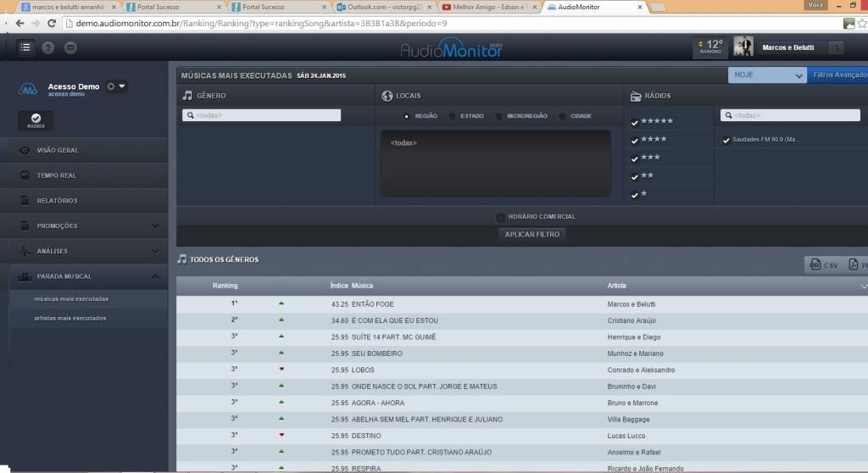Enable the Horário Comercial option
The height and width of the screenshot is (473, 868).
(501, 217)
